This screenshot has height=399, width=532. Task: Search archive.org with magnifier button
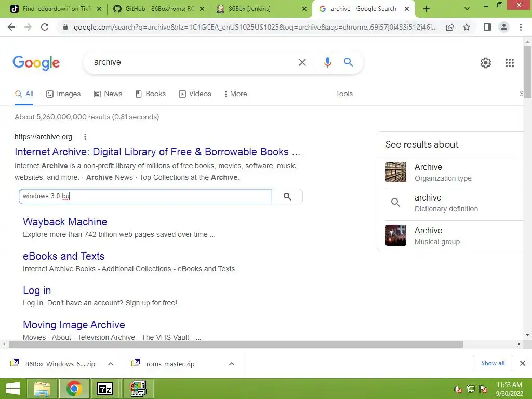point(287,196)
